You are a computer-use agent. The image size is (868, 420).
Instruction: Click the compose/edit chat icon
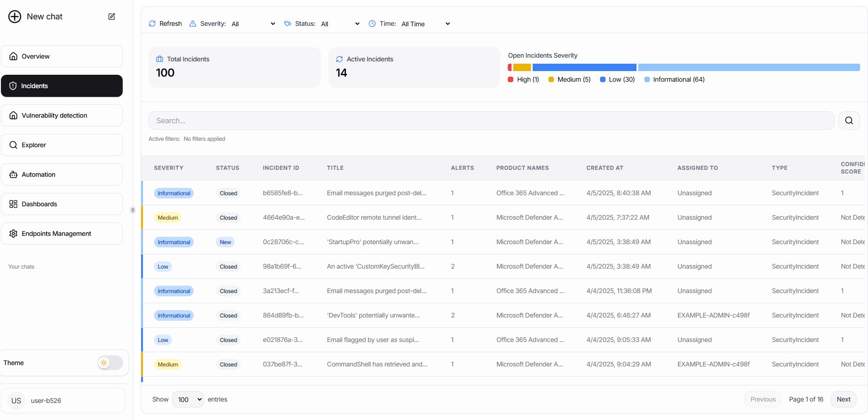[x=111, y=16]
